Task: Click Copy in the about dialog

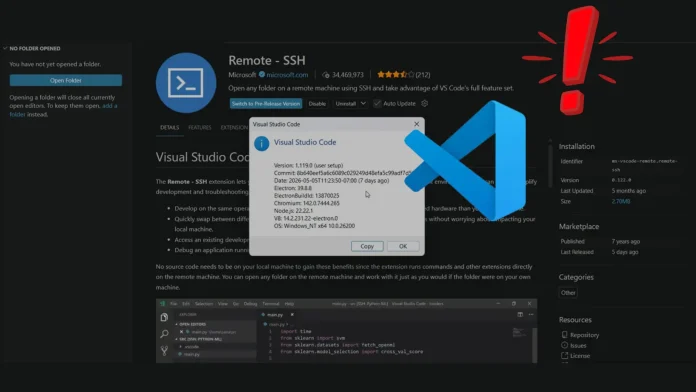Action: [x=367, y=246]
